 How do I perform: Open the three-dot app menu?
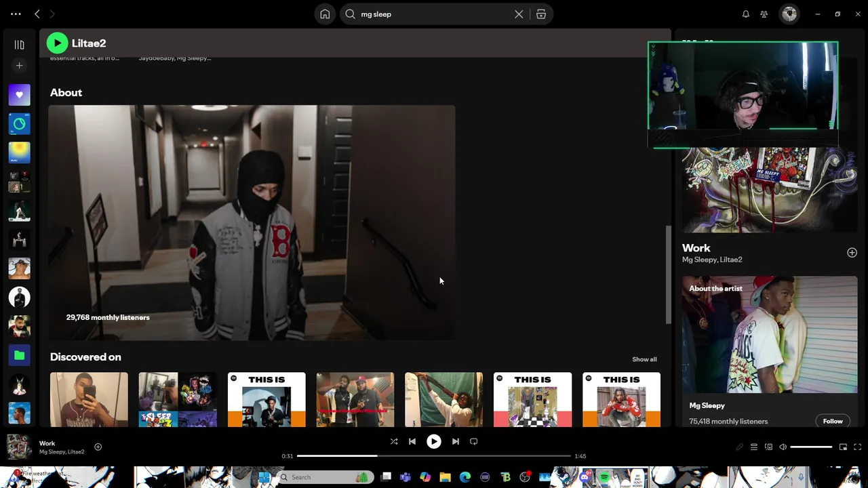tap(16, 14)
